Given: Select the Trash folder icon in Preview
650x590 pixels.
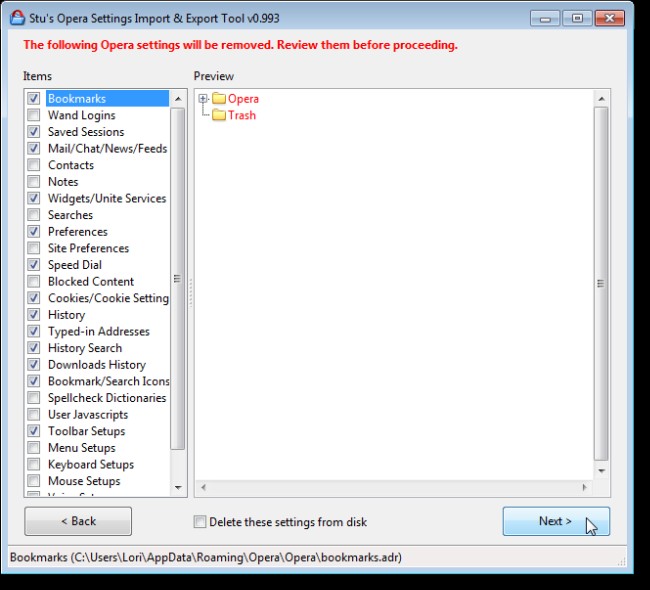Looking at the screenshot, I should click(x=219, y=115).
